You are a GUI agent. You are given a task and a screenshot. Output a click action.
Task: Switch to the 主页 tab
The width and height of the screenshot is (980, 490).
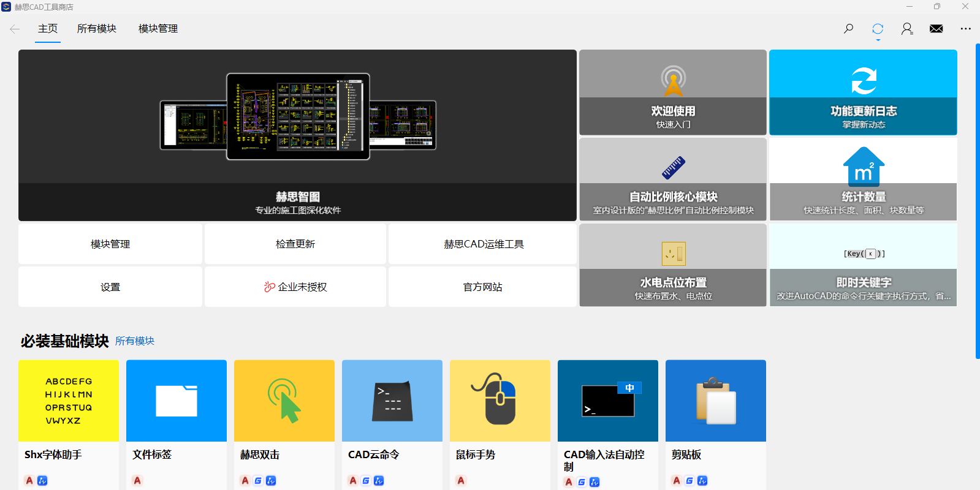coord(48,29)
